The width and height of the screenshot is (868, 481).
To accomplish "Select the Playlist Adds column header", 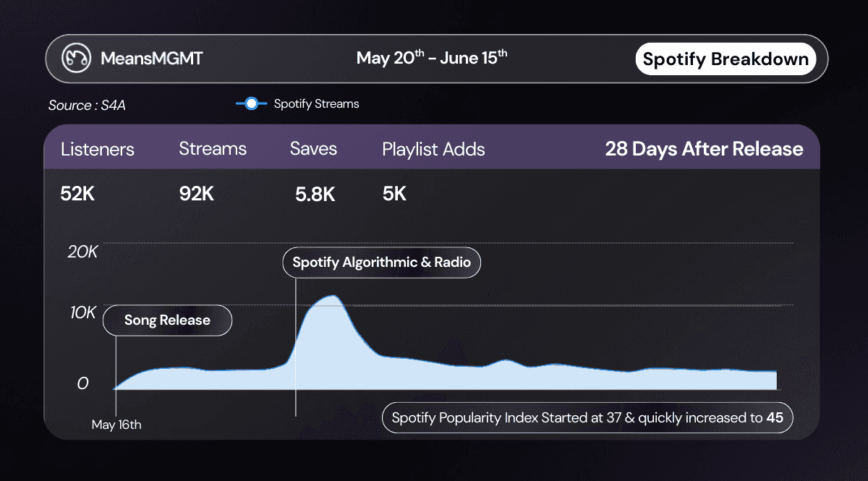I will tap(433, 150).
